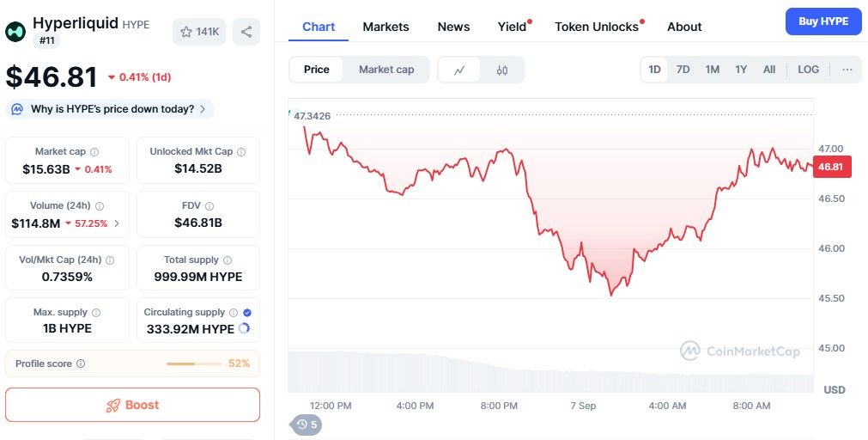Click the history clock badge below chart

[307, 425]
